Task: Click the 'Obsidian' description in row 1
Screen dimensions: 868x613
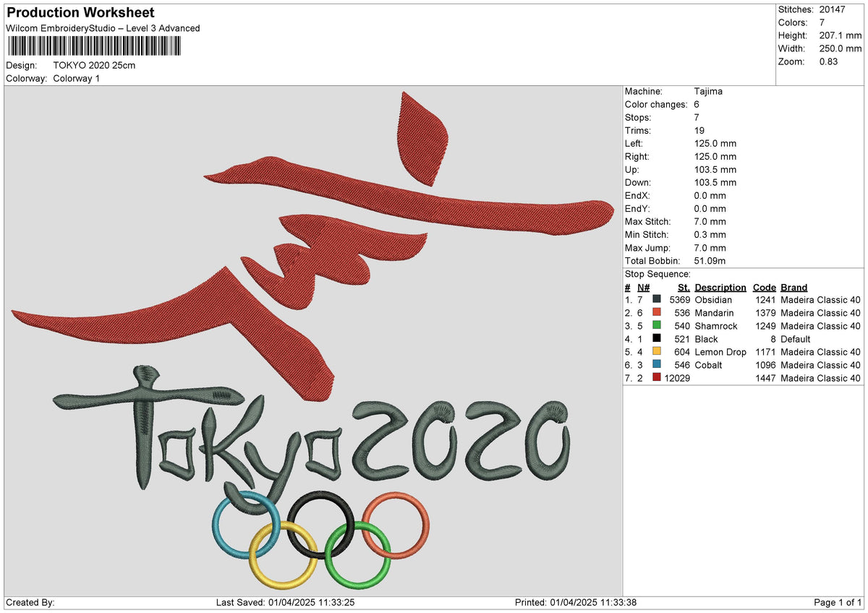Action: coord(713,300)
